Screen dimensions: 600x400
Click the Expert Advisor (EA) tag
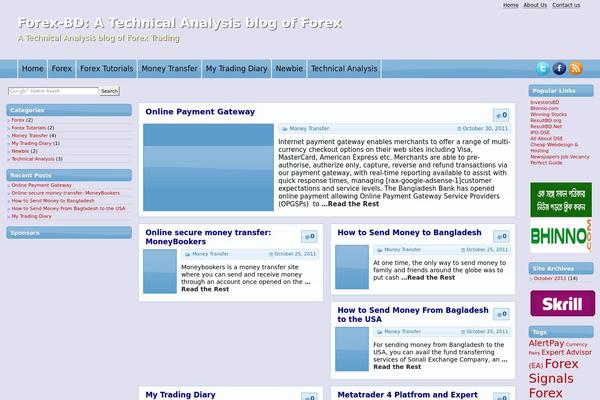pos(560,359)
